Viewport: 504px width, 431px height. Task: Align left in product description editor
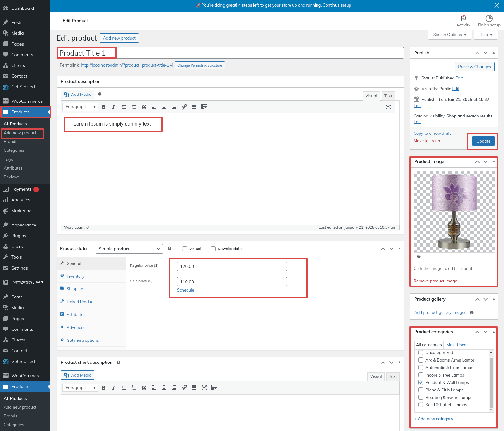click(x=154, y=107)
